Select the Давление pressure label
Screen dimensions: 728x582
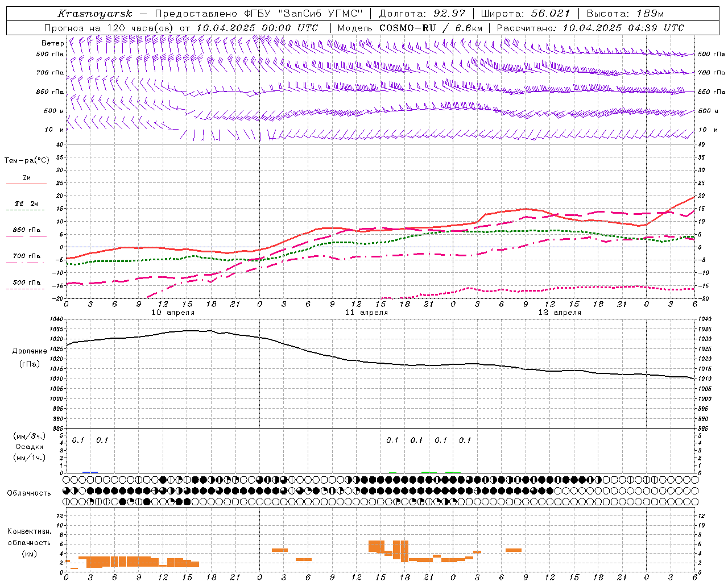click(x=30, y=351)
